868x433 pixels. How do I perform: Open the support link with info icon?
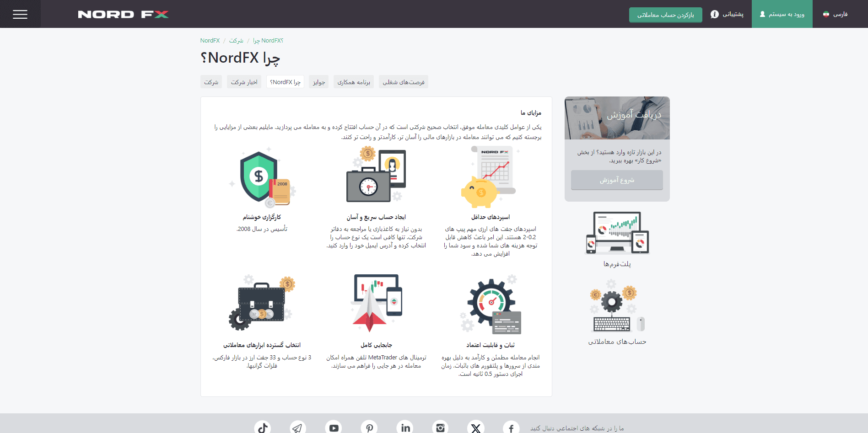pyautogui.click(x=727, y=14)
